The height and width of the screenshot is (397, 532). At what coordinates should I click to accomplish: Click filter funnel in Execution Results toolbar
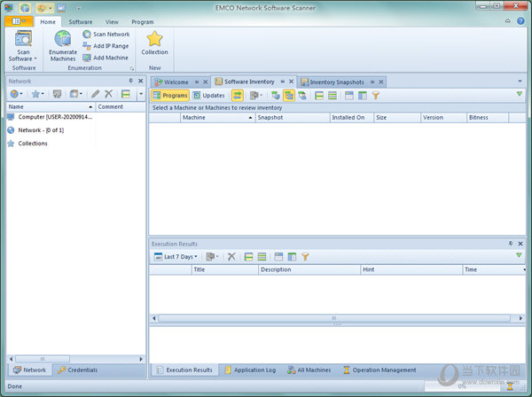point(305,257)
